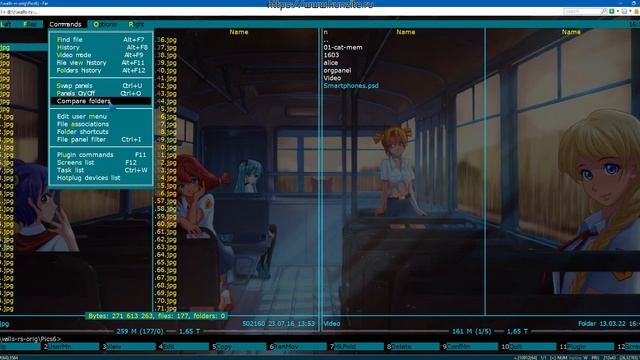Click the 502160 23.07.16 13:53 file info
The width and height of the screenshot is (640, 360).
[x=278, y=324]
